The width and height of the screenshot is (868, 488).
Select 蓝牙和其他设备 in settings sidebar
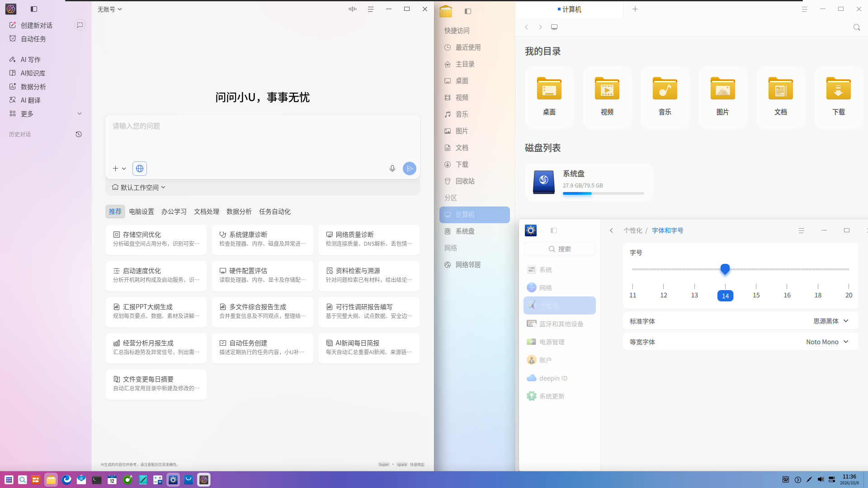tap(560, 324)
